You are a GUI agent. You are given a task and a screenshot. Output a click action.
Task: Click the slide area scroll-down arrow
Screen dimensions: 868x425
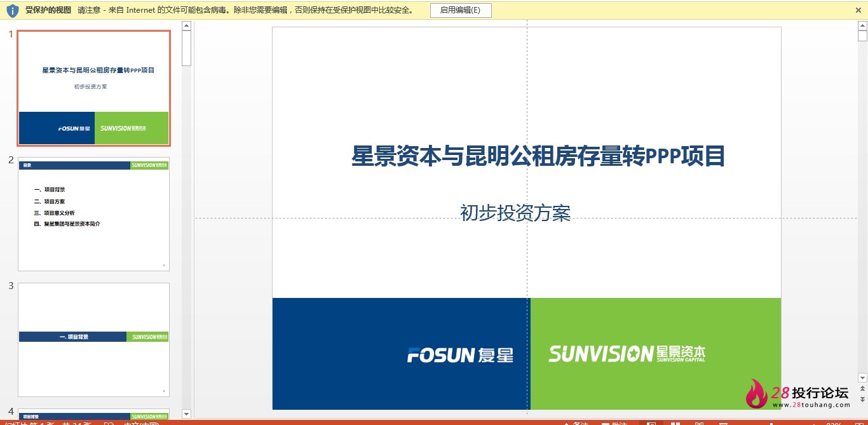pos(862,378)
